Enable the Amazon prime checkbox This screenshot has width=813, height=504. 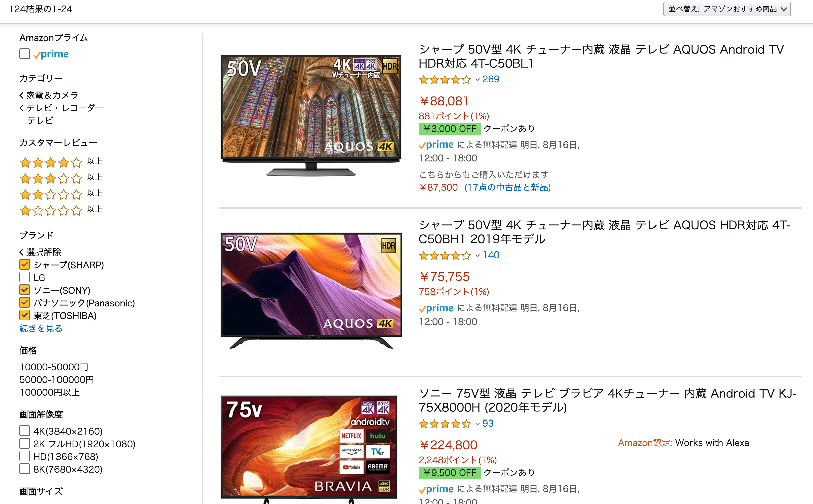(25, 54)
